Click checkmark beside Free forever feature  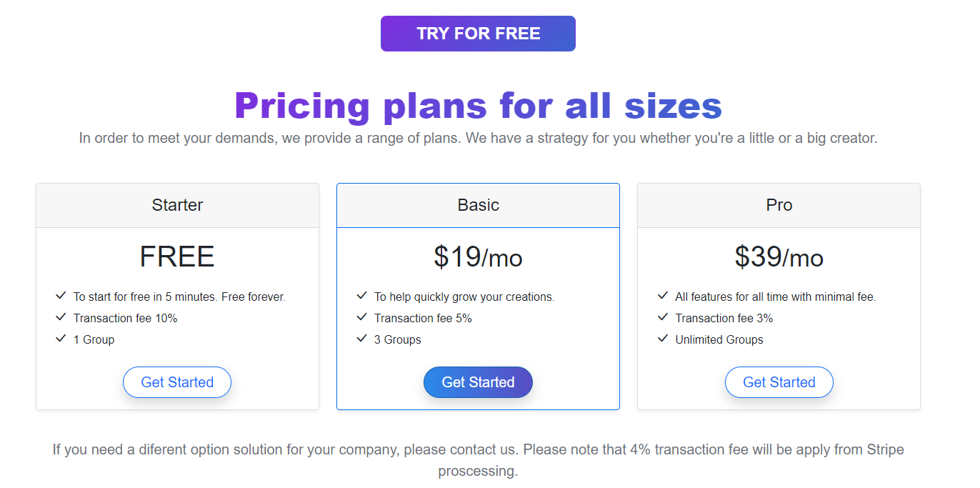click(x=61, y=296)
